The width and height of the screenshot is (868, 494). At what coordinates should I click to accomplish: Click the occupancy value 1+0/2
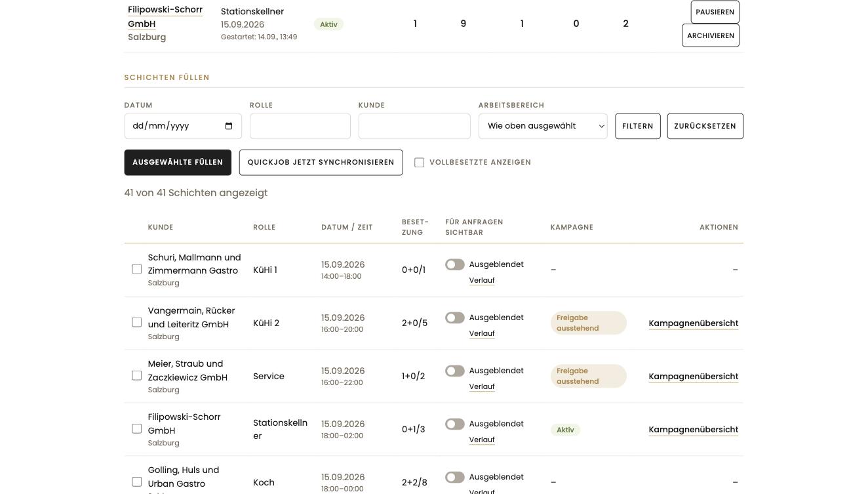click(413, 376)
